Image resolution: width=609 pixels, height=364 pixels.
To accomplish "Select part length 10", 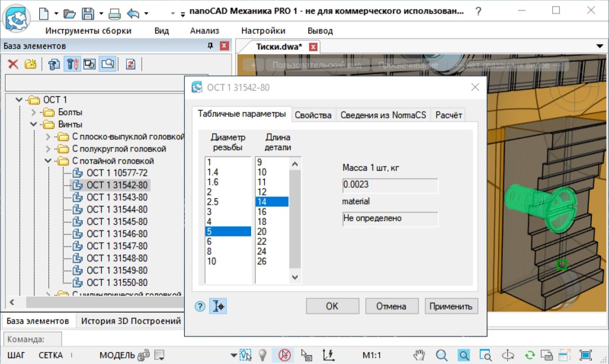I will point(272,172).
